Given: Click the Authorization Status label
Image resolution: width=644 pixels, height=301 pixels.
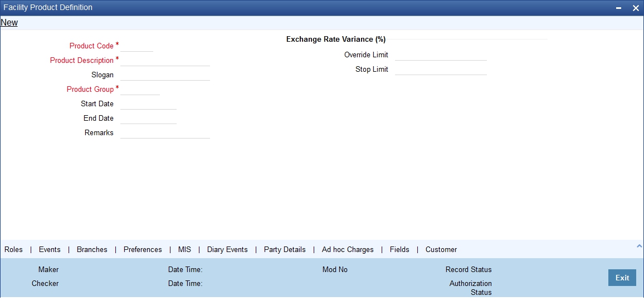Looking at the screenshot, I should tap(471, 288).
